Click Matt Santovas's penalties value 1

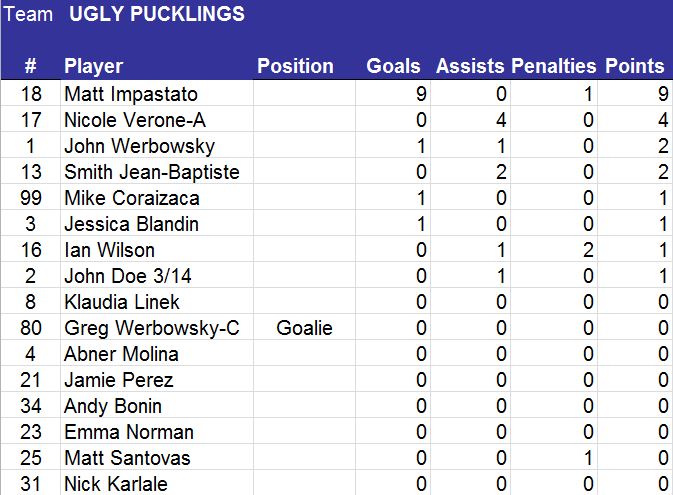click(x=588, y=458)
